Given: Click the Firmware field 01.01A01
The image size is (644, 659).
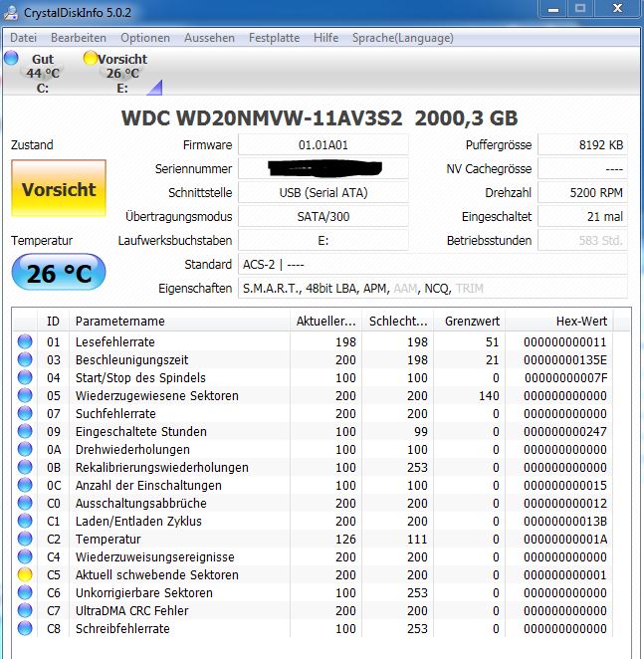Looking at the screenshot, I should tap(322, 145).
